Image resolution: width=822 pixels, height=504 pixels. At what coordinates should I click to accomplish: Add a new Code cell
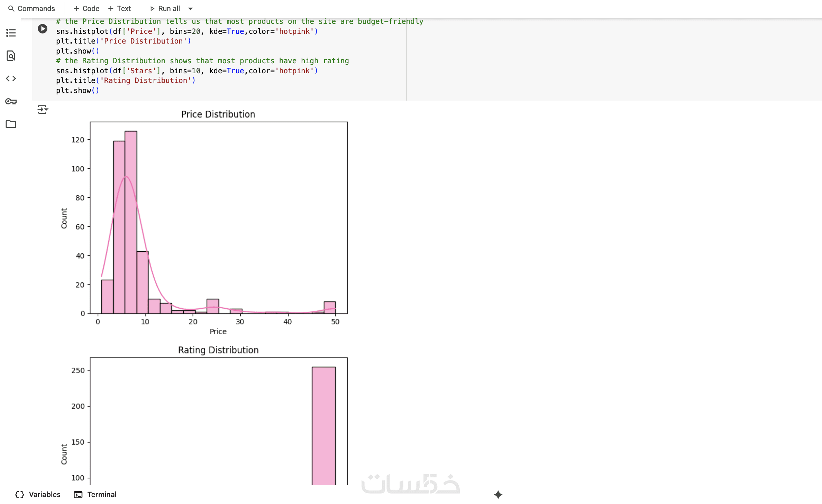[86, 9]
